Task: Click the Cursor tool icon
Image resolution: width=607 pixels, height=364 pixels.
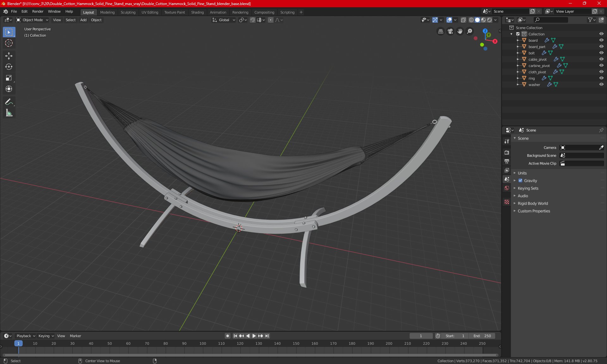Action: click(9, 43)
